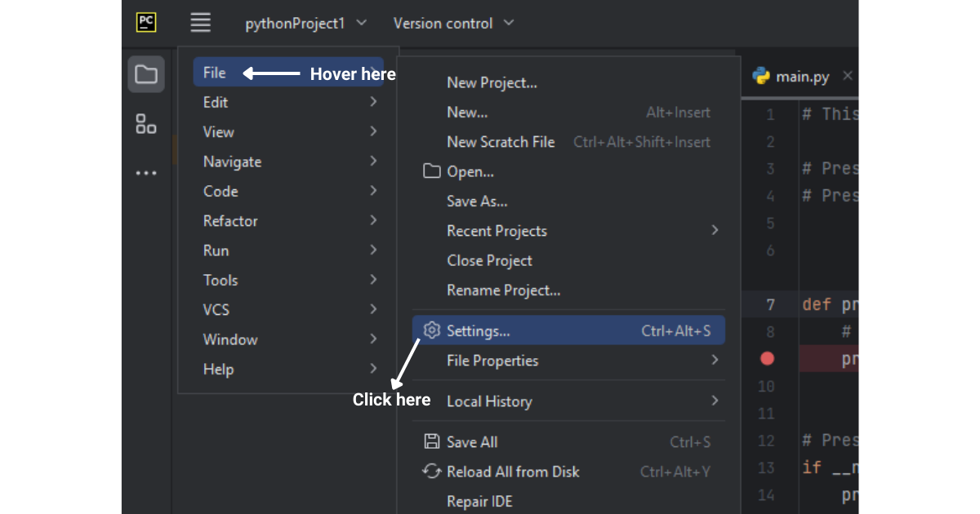Click the Python file icon on main.py tab

pos(761,76)
